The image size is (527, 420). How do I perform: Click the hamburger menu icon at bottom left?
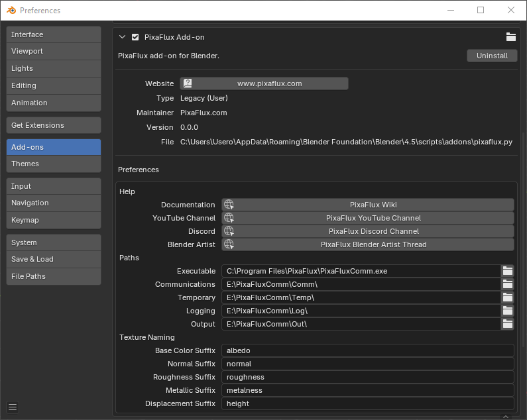pos(13,407)
